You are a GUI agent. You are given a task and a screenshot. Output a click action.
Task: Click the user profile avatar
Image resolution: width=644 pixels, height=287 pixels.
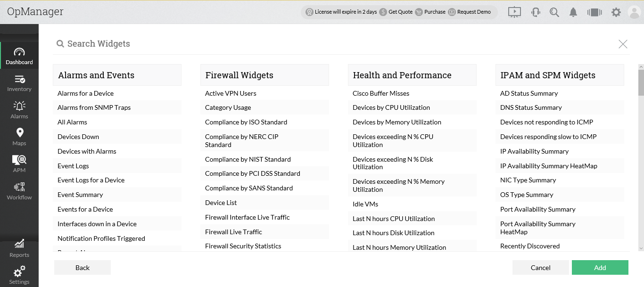point(635,12)
